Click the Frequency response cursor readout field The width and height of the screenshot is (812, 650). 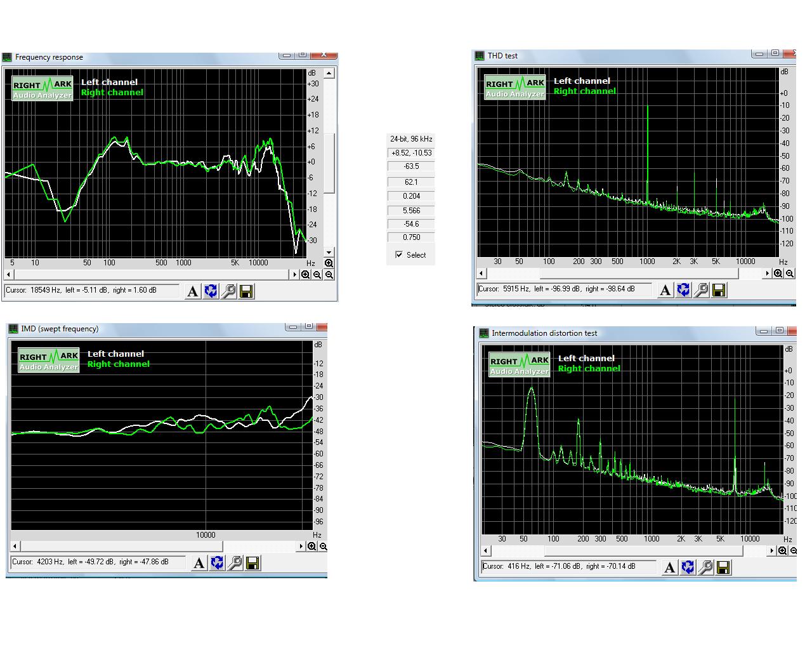tap(92, 291)
